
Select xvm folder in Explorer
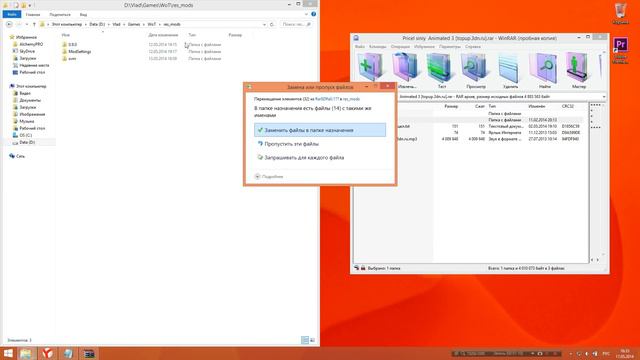click(72, 58)
